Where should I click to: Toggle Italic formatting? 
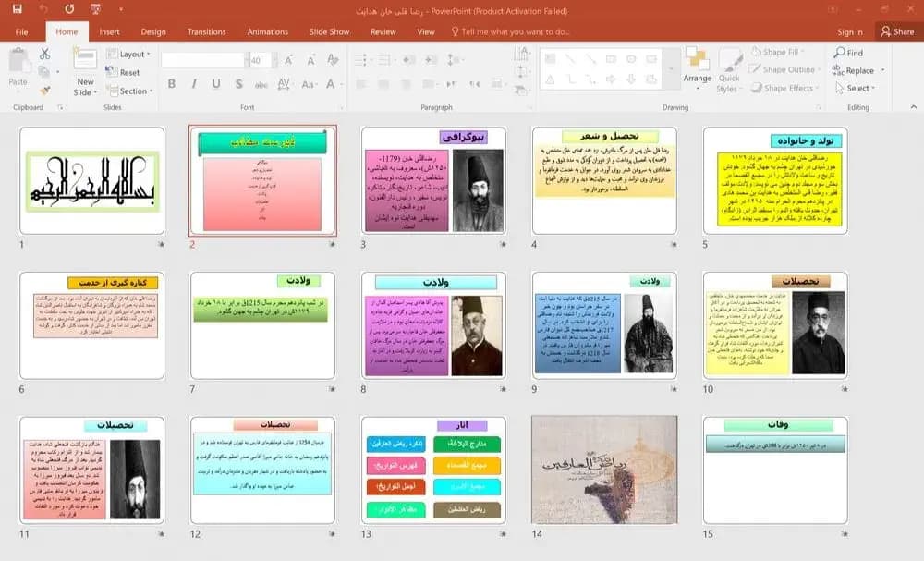point(194,84)
